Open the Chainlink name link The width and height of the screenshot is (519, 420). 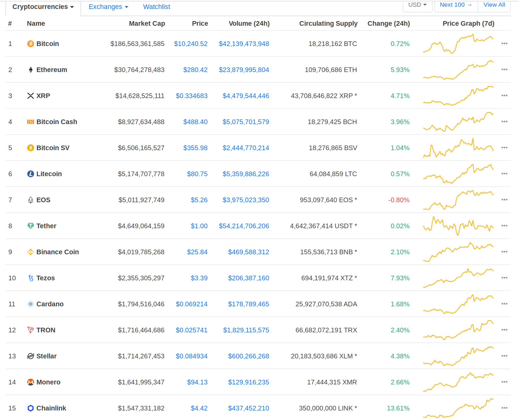click(x=51, y=408)
